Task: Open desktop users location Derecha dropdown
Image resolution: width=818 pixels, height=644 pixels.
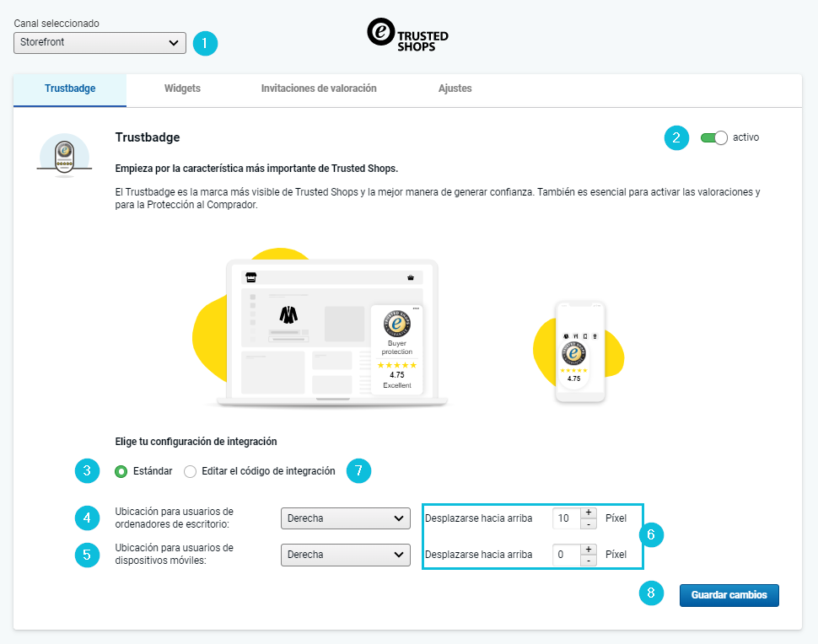Action: tap(346, 518)
